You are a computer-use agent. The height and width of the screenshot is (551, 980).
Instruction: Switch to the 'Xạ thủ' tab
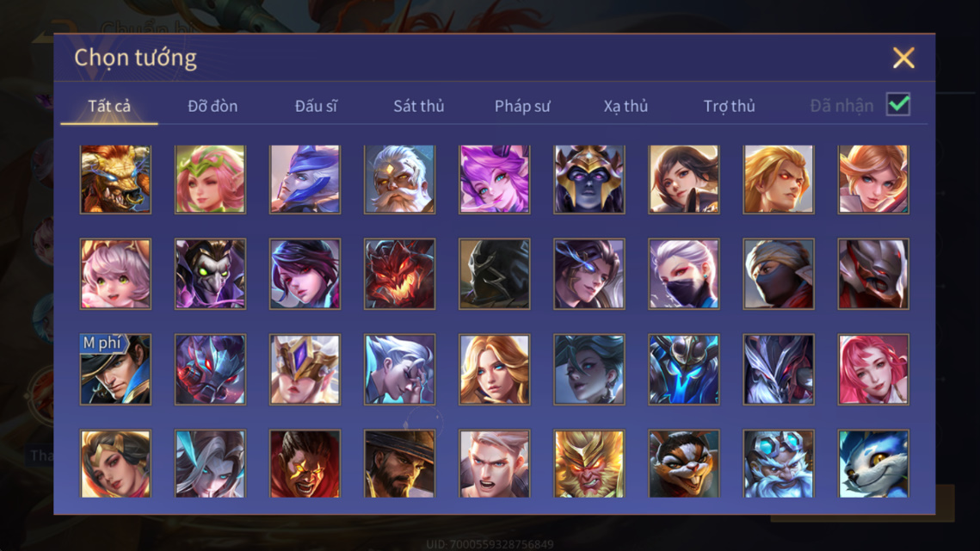pyautogui.click(x=626, y=106)
